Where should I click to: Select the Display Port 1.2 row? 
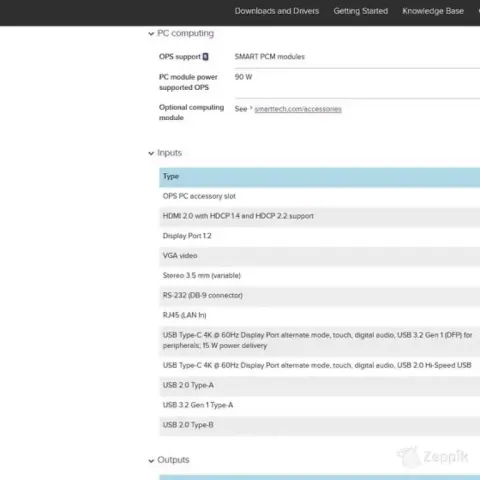(x=320, y=236)
